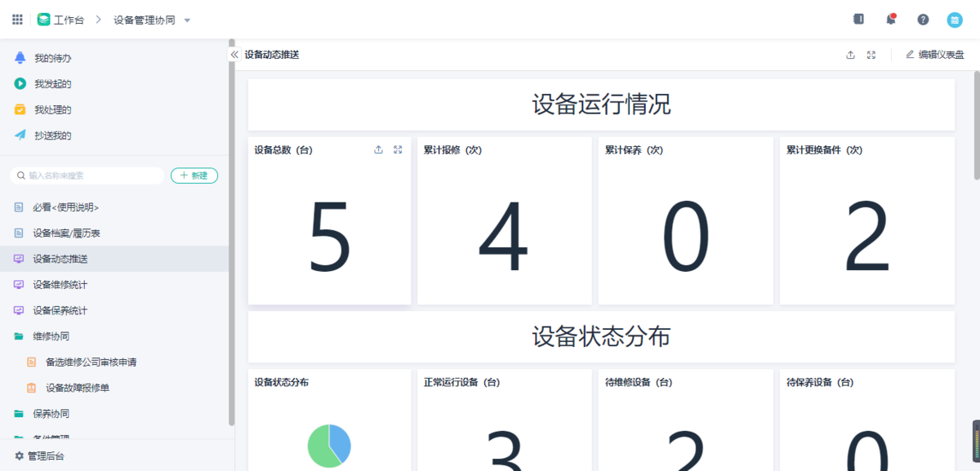Expand the 设备总数 card to fullscreen

398,150
